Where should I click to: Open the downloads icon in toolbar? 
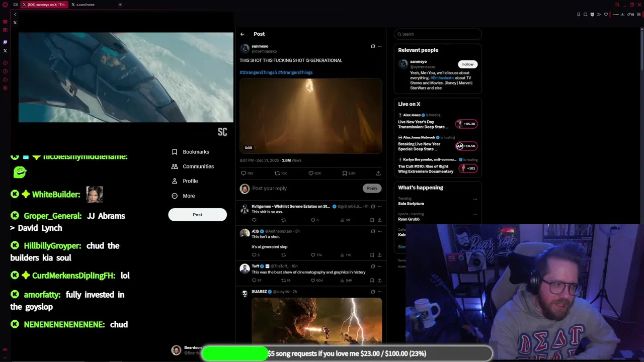[623, 15]
